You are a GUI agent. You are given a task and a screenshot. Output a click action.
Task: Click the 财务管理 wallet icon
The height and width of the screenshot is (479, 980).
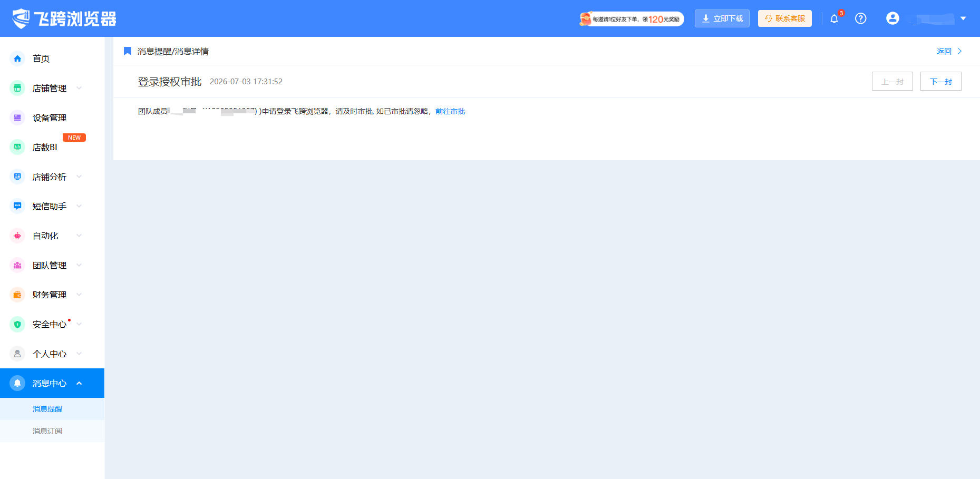click(x=17, y=295)
